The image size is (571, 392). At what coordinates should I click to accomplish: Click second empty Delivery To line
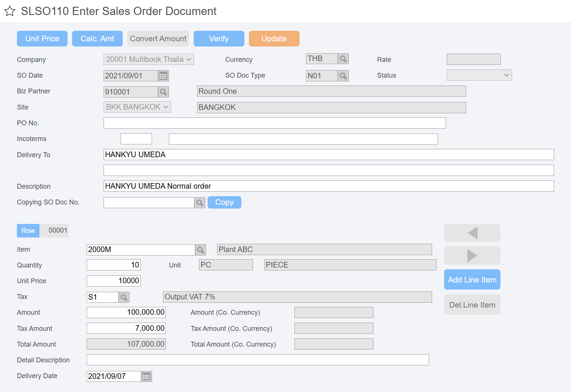point(329,170)
